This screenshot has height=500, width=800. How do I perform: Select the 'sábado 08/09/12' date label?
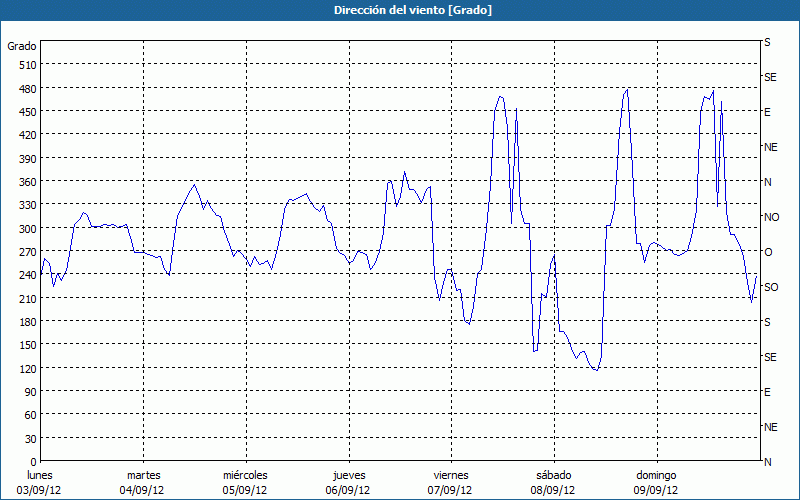tap(553, 482)
